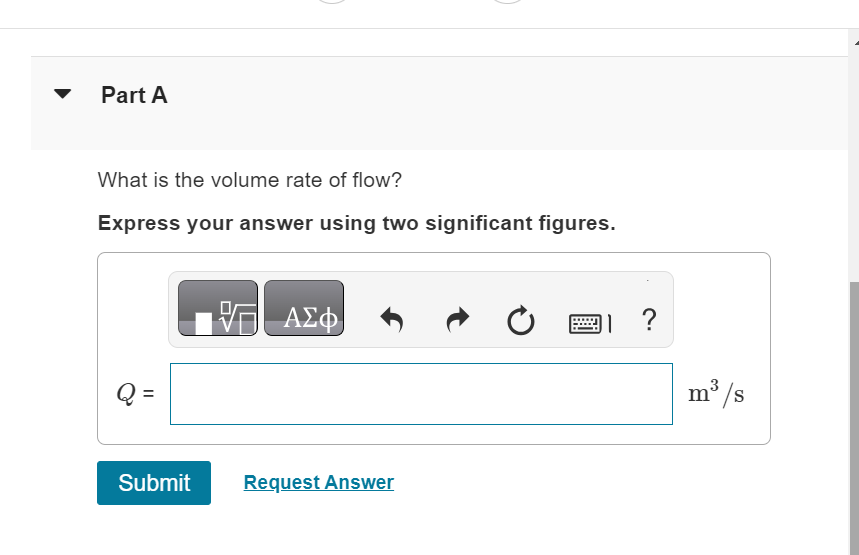Open help with the question mark icon
859x555 pixels.
click(x=649, y=320)
